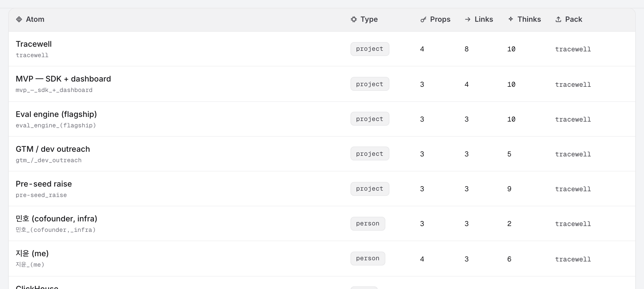The width and height of the screenshot is (644, 289).
Task: Open the Pre-seed raise atom
Action: tap(44, 184)
